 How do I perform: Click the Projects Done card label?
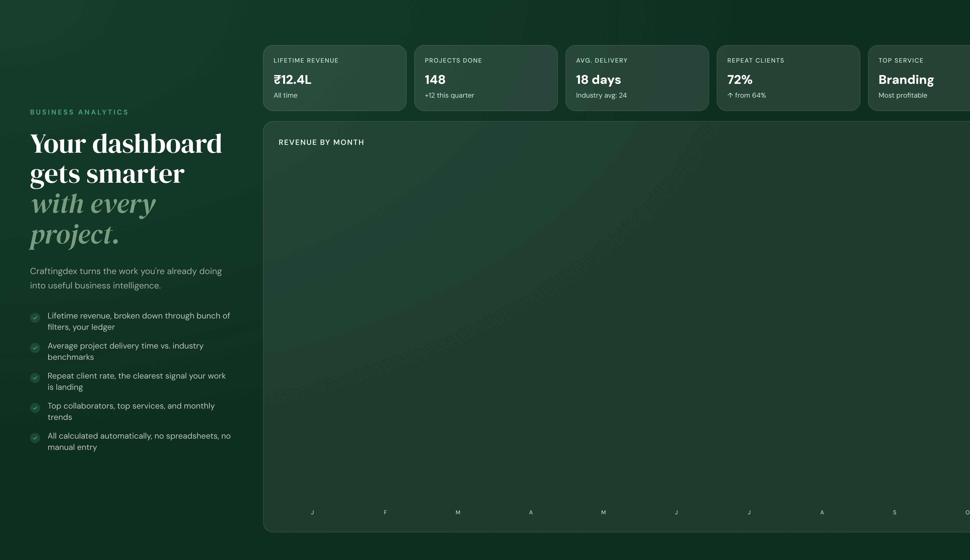tap(453, 60)
